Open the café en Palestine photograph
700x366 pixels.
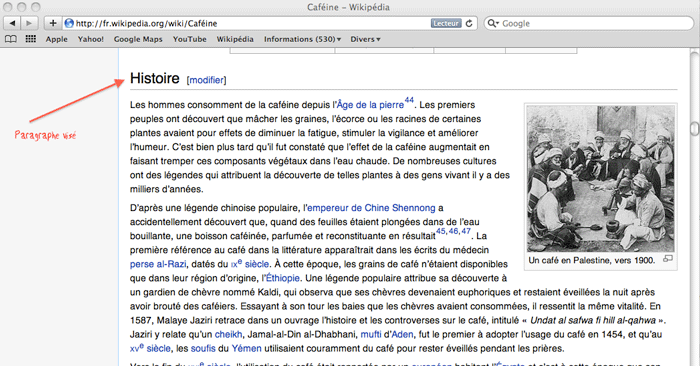[x=600, y=179]
